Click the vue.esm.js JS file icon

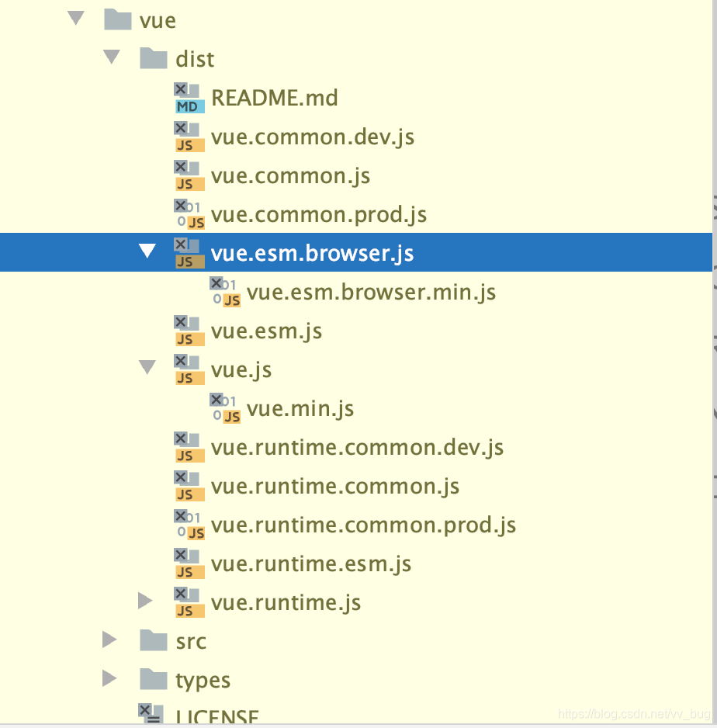coord(189,331)
